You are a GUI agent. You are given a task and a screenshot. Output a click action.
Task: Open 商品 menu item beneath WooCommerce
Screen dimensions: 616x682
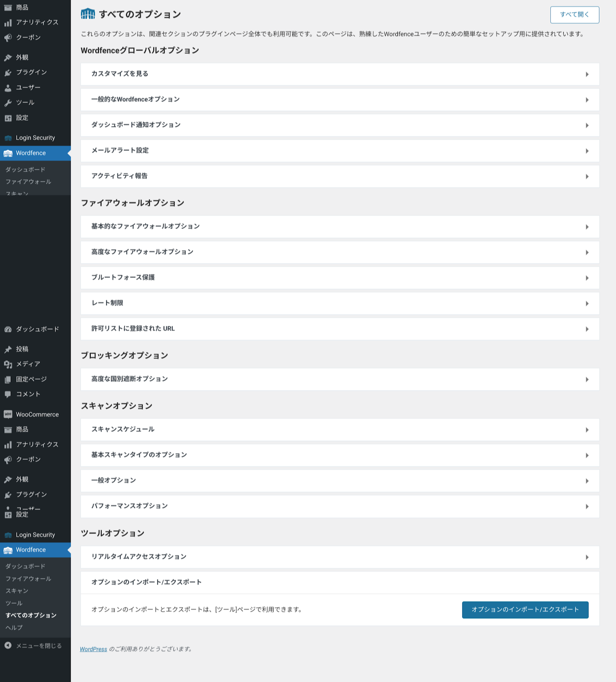[x=22, y=429]
